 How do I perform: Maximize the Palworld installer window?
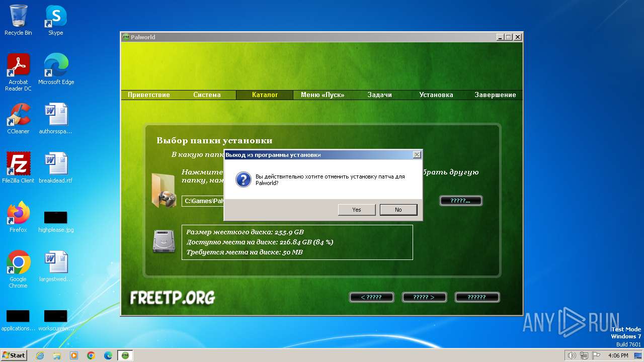tap(509, 37)
